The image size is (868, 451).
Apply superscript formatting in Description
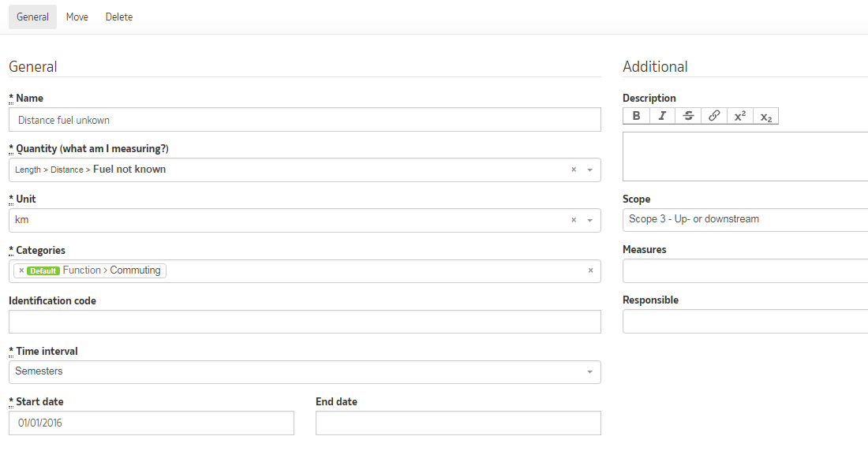coord(740,116)
